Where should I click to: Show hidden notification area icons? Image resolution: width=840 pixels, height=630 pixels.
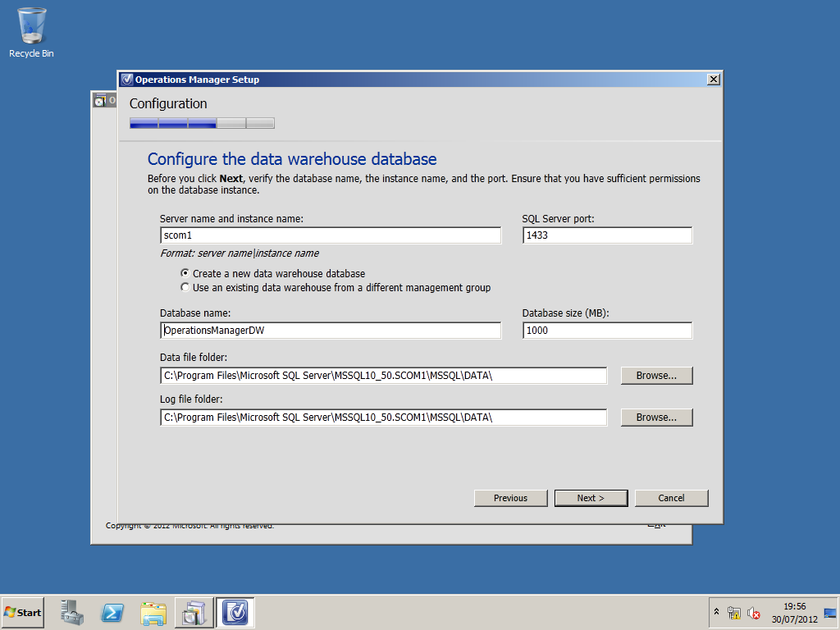click(716, 612)
